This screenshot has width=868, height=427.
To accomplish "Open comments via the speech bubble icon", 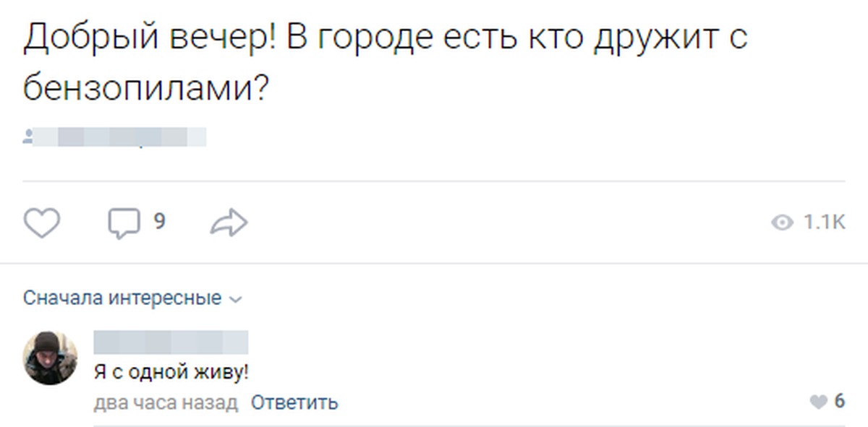I will 123,223.
